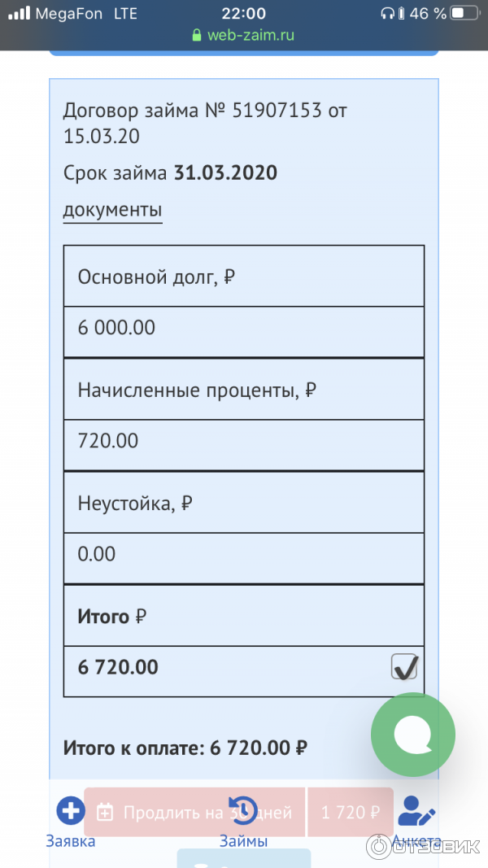This screenshot has width=488, height=868.
Task: Open the green chat bubble widget
Action: (412, 735)
